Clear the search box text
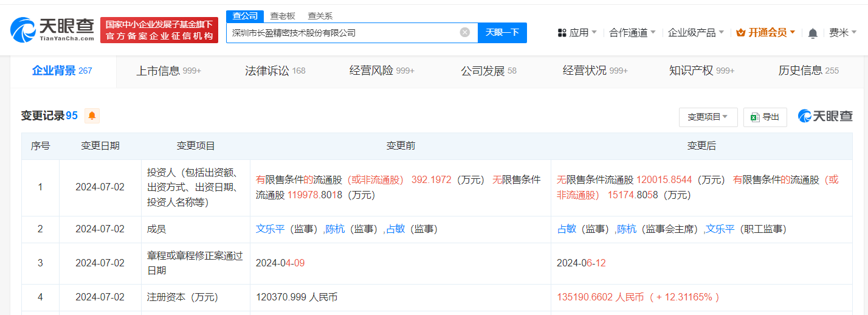Viewport: 868px width, 315px height. (465, 32)
